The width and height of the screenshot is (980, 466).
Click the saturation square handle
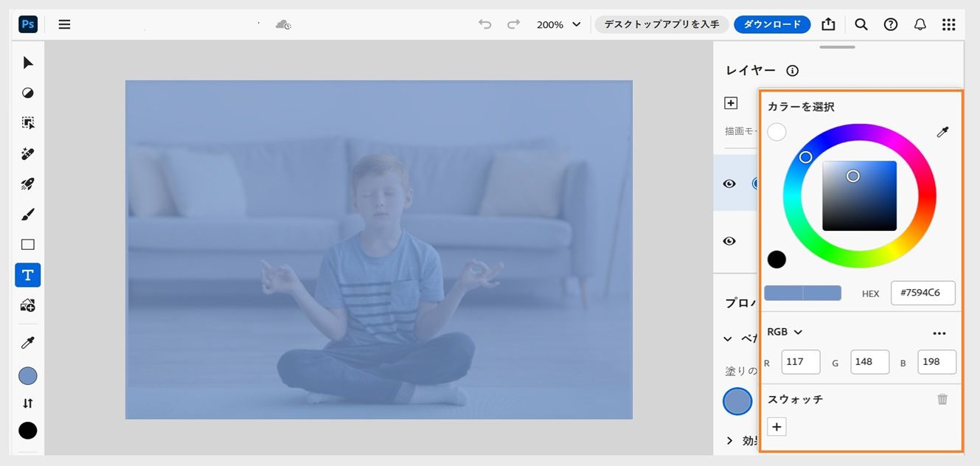[x=853, y=176]
